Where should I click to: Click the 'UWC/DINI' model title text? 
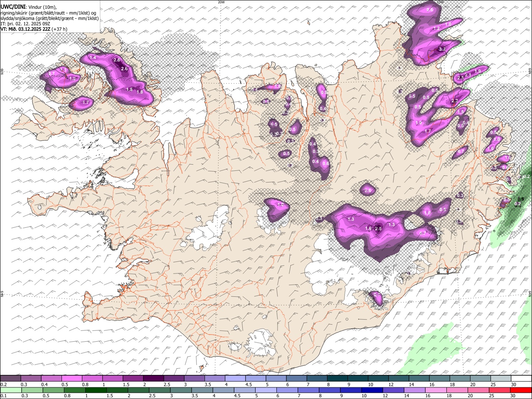click(12, 7)
